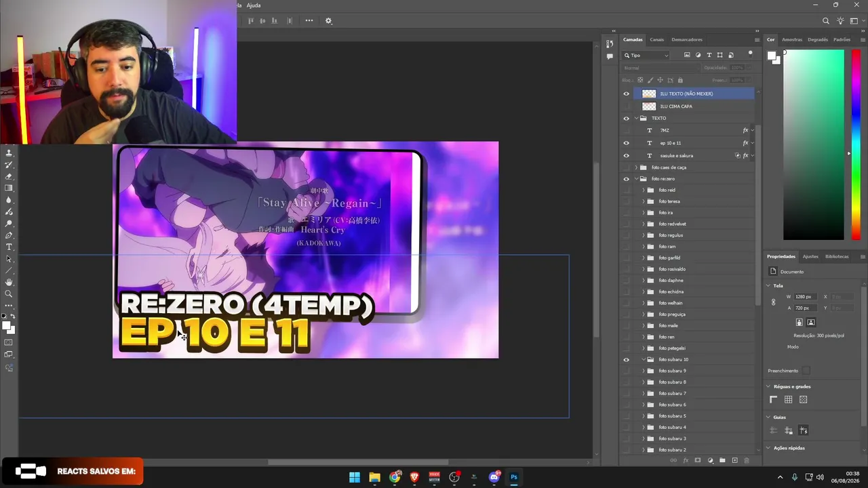Collapse the Tela properties section
This screenshot has width=868, height=488.
(768, 285)
